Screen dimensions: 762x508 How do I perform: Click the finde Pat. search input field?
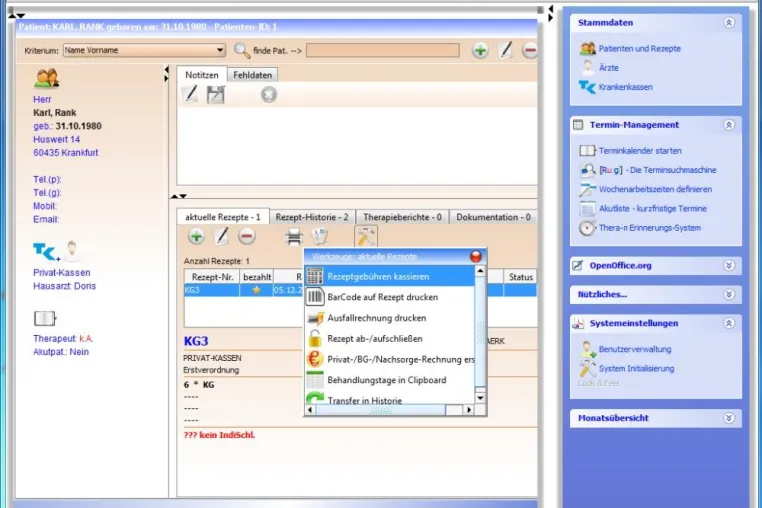pyautogui.click(x=383, y=50)
